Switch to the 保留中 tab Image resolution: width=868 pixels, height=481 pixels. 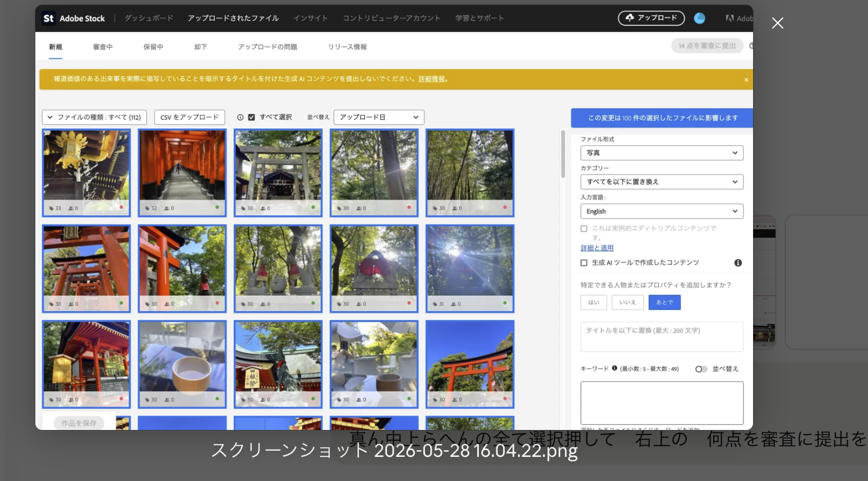click(x=153, y=47)
